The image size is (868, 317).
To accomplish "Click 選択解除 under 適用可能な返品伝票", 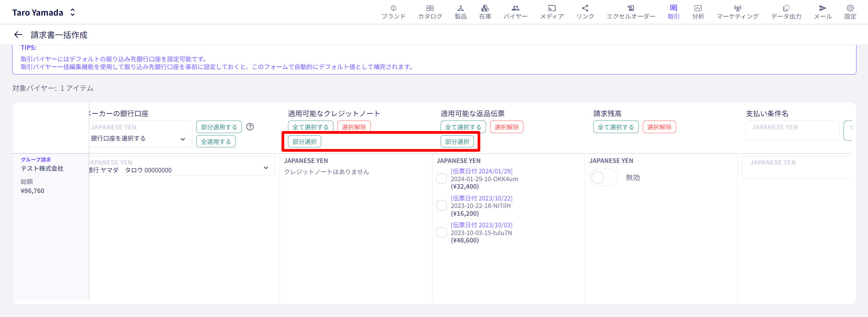I will (506, 127).
